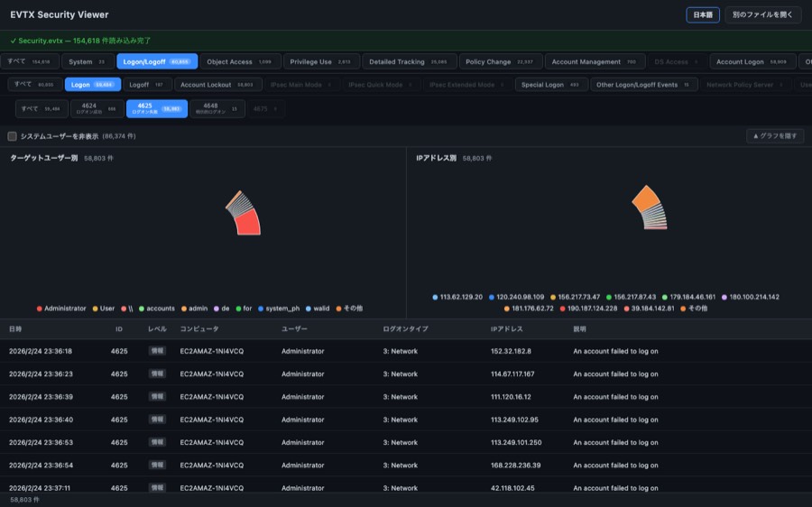Sort by the ID column header

point(118,329)
